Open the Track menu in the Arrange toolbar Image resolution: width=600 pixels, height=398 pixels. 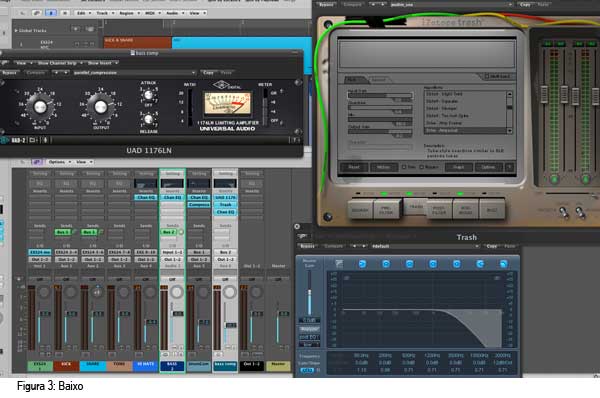coord(104,13)
